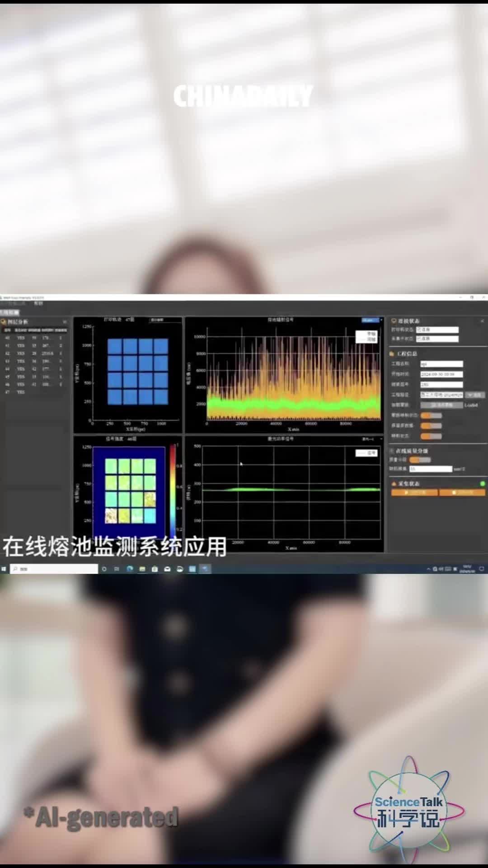Click the project name input field
The height and width of the screenshot is (868, 488).
pos(441,363)
